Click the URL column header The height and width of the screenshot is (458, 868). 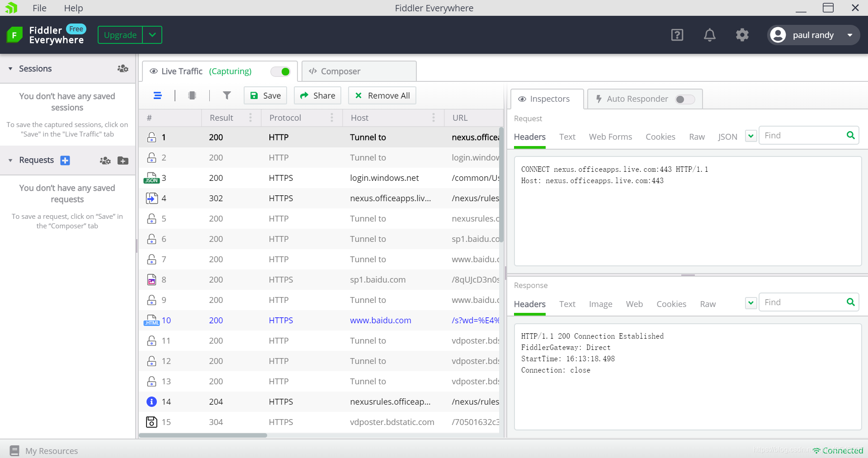473,118
